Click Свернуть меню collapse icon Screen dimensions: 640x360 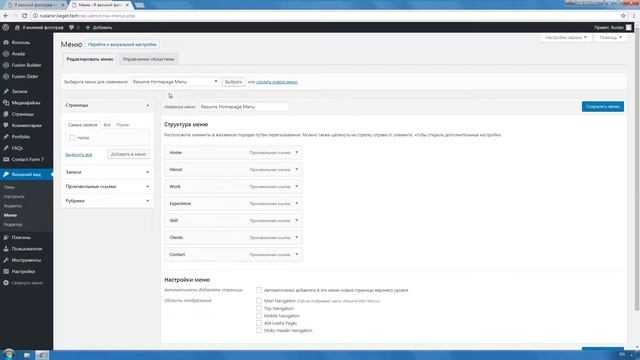pos(6,283)
